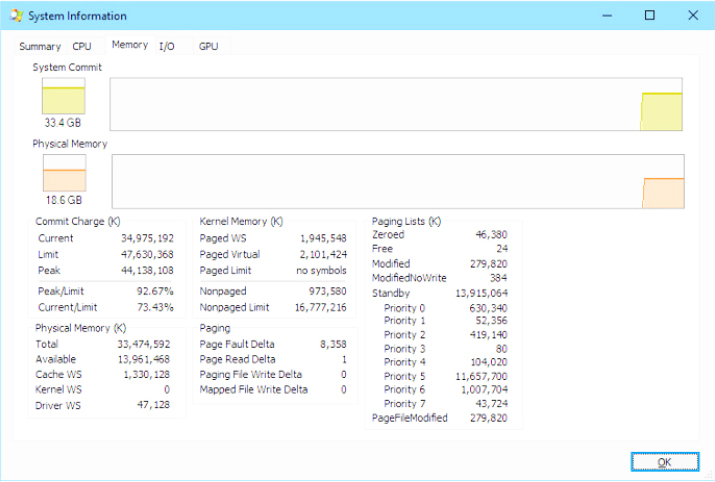Go to the I/O tab

[x=167, y=46]
